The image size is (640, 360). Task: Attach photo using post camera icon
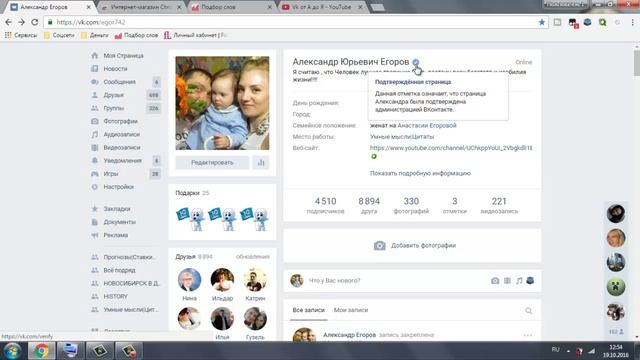495,280
